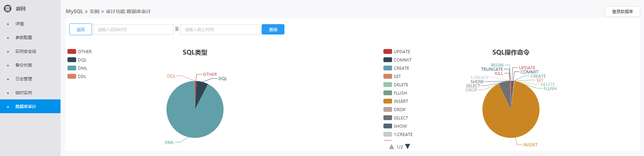Select the 数据库审计 sidebar item

point(26,107)
